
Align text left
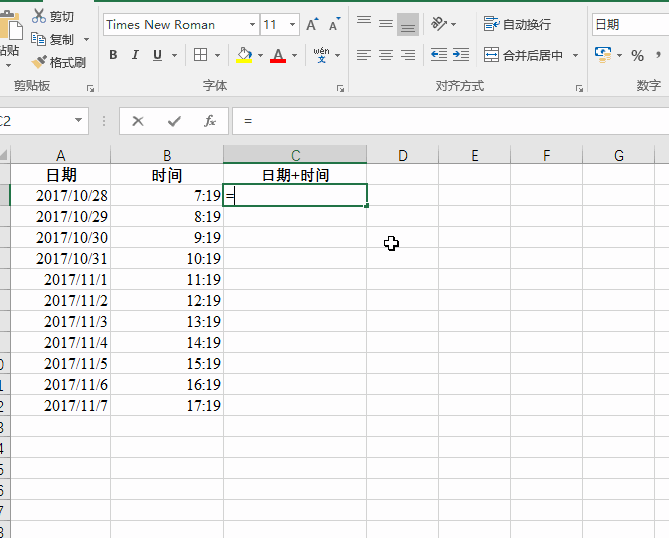point(364,55)
